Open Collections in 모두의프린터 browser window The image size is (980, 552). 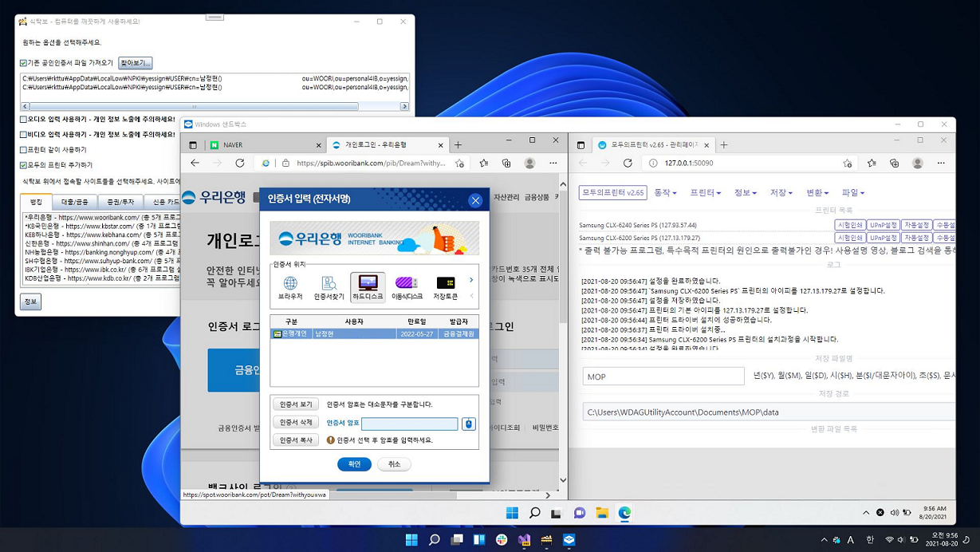tap(895, 163)
